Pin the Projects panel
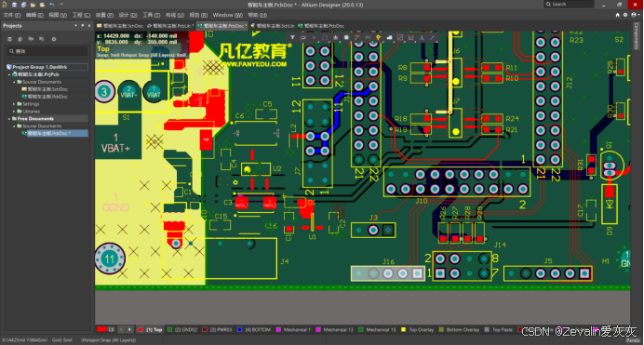The image size is (644, 345). (83, 26)
